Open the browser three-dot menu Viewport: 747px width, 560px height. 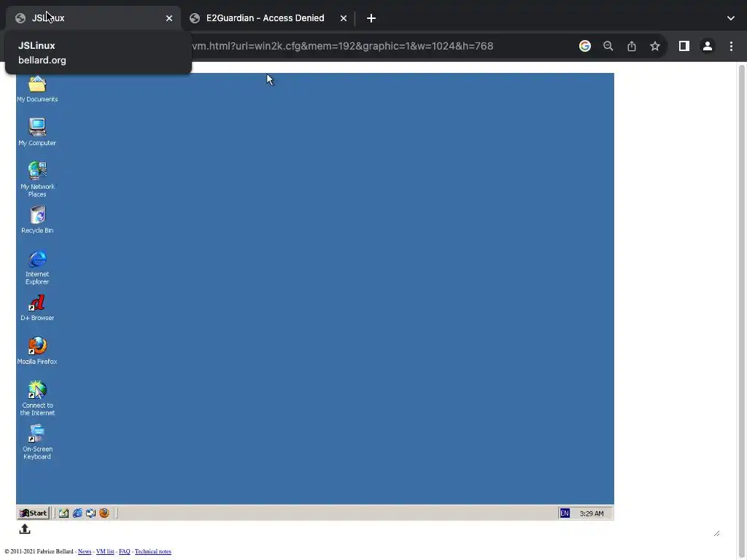click(731, 46)
